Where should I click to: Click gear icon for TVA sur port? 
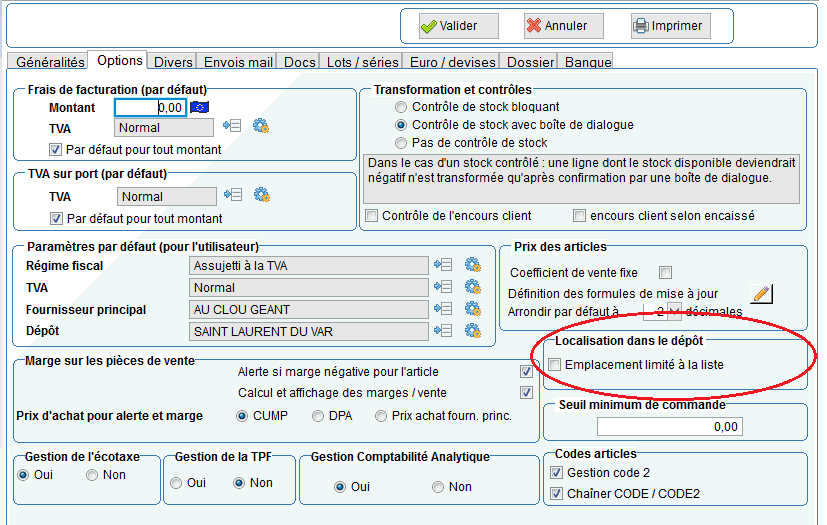click(x=262, y=195)
